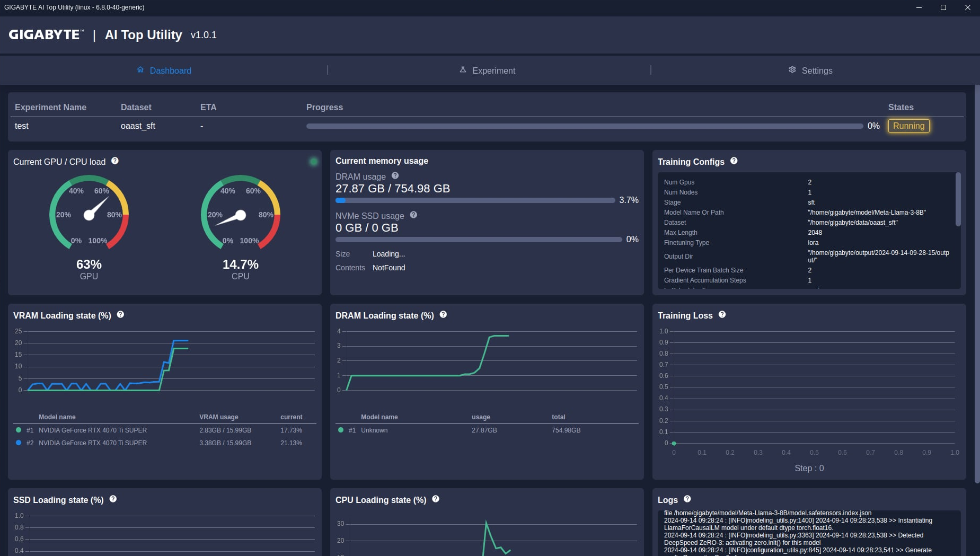Click green legend dot for DRAM Unknown
The width and height of the screenshot is (980, 556).
pyautogui.click(x=341, y=430)
